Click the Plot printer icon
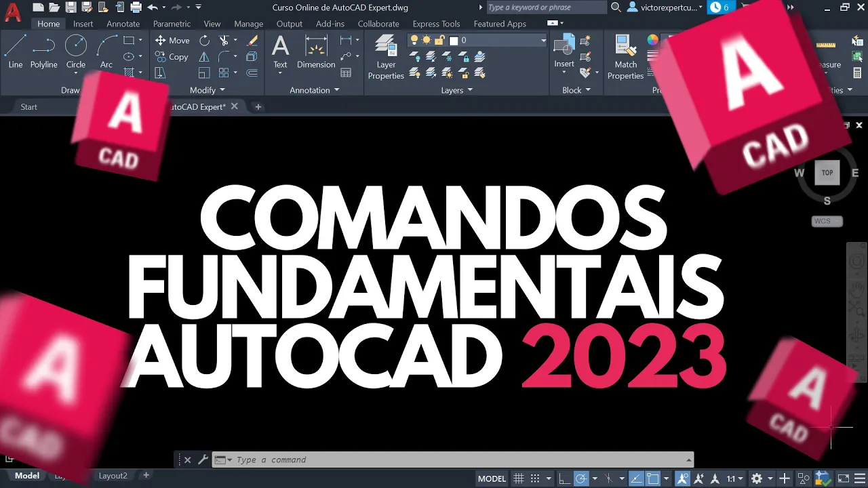 point(136,7)
